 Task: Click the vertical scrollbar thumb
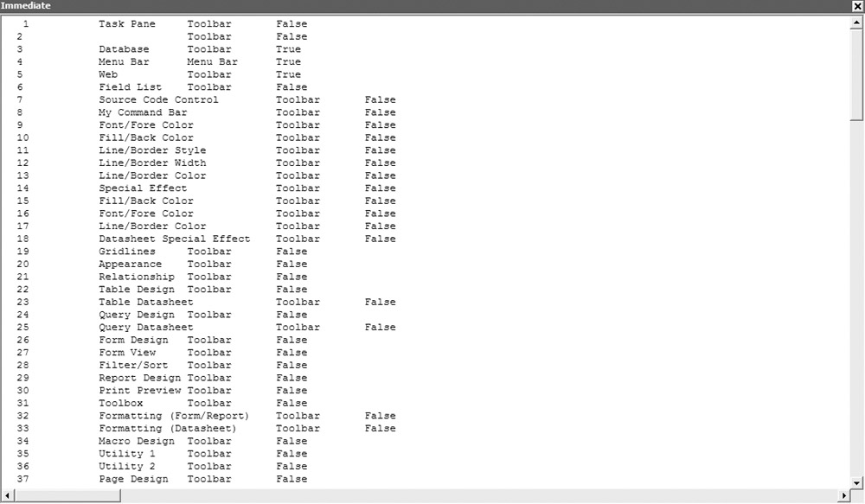click(x=857, y=73)
